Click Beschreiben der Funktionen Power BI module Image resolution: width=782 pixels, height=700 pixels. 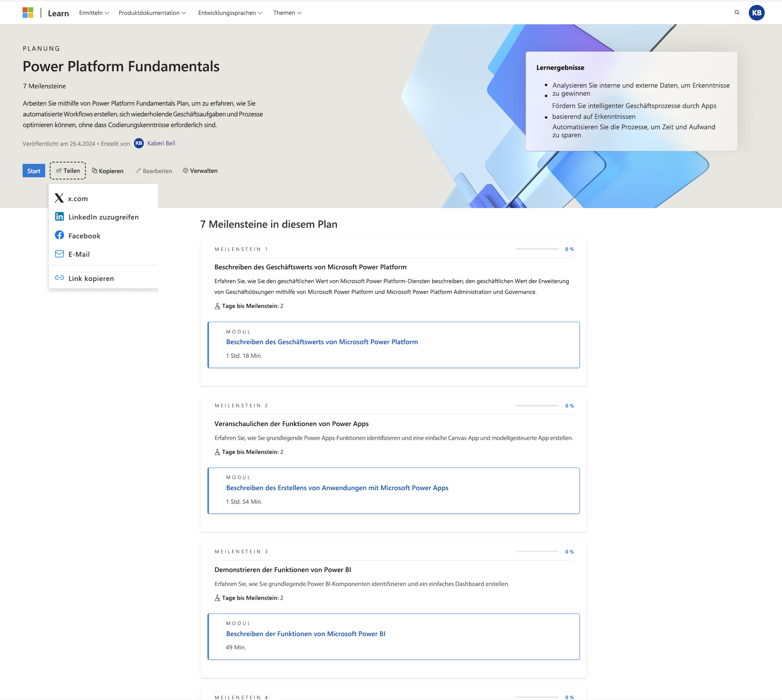coord(305,634)
